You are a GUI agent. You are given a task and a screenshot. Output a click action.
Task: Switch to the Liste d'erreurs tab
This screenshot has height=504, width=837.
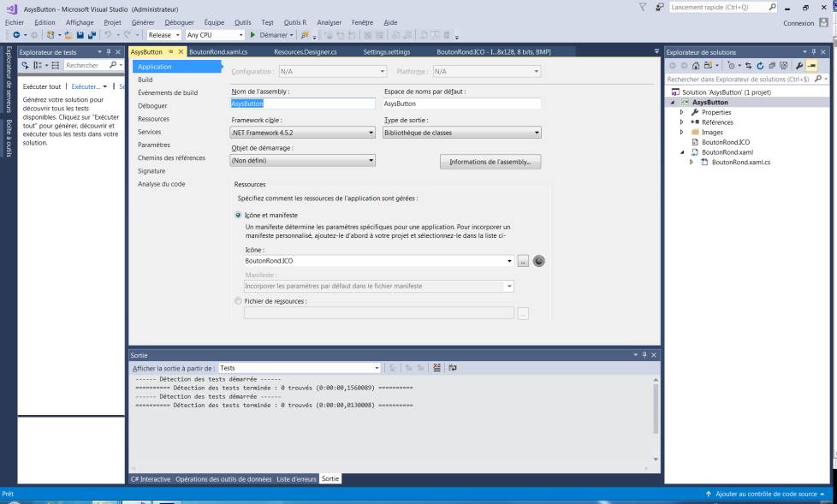(x=296, y=479)
